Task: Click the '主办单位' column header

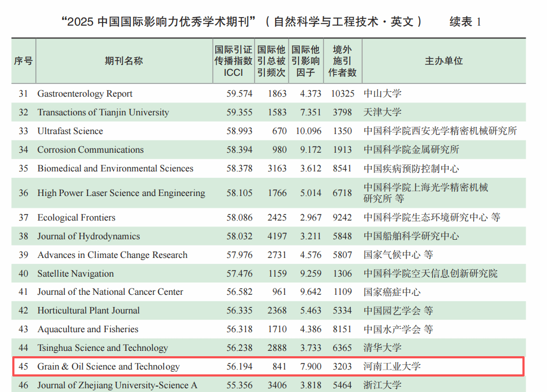Action: coord(443,61)
